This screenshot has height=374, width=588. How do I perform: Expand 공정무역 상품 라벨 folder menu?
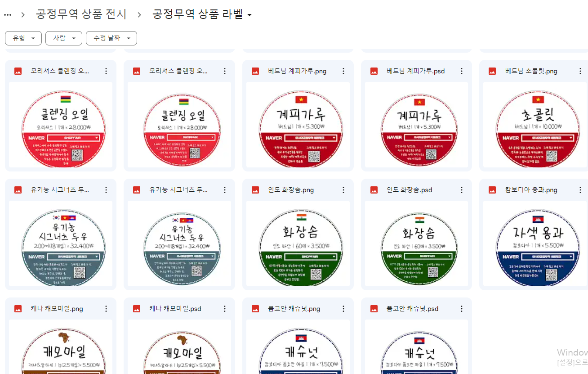pyautogui.click(x=202, y=14)
